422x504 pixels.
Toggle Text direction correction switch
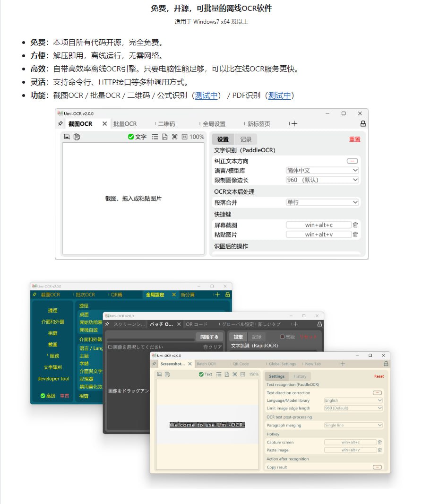pyautogui.click(x=378, y=393)
